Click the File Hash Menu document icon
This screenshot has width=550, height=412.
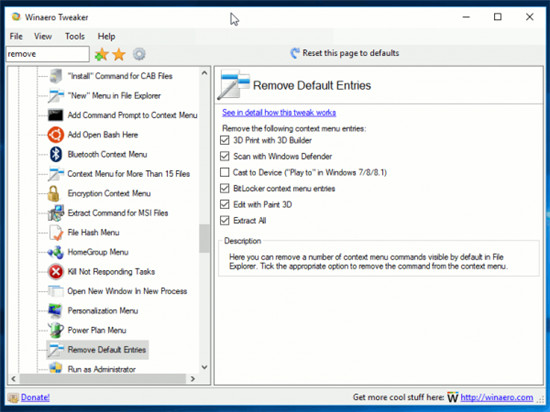(56, 232)
